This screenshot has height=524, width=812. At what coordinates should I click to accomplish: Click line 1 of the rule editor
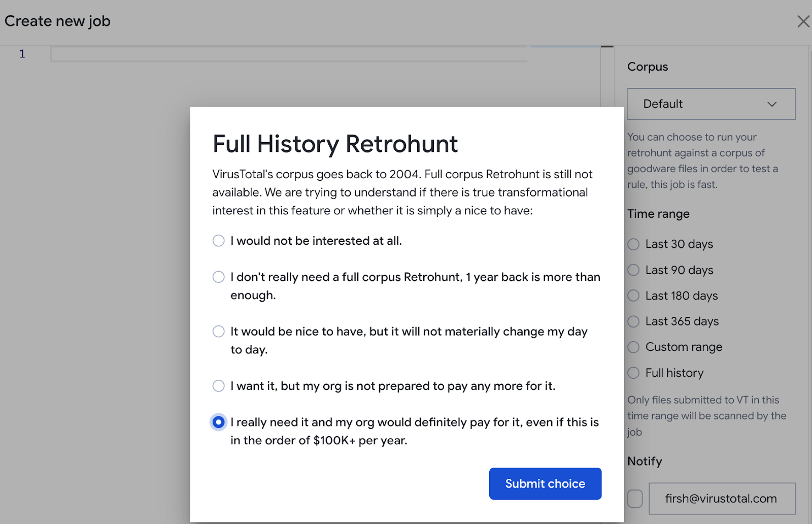(288, 54)
